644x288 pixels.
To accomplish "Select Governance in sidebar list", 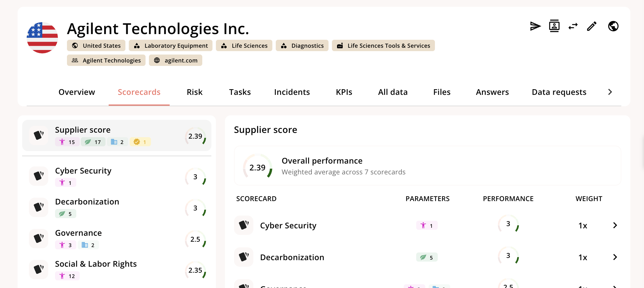I will pyautogui.click(x=117, y=239).
